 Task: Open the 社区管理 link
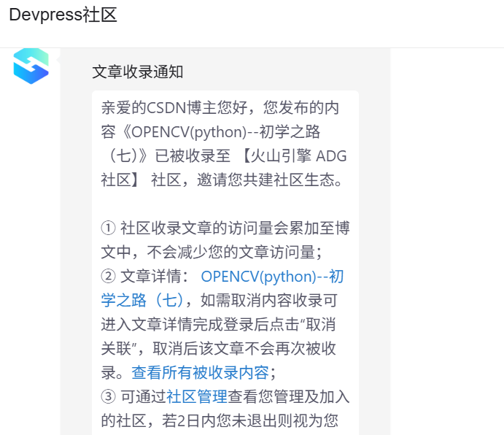(x=197, y=397)
